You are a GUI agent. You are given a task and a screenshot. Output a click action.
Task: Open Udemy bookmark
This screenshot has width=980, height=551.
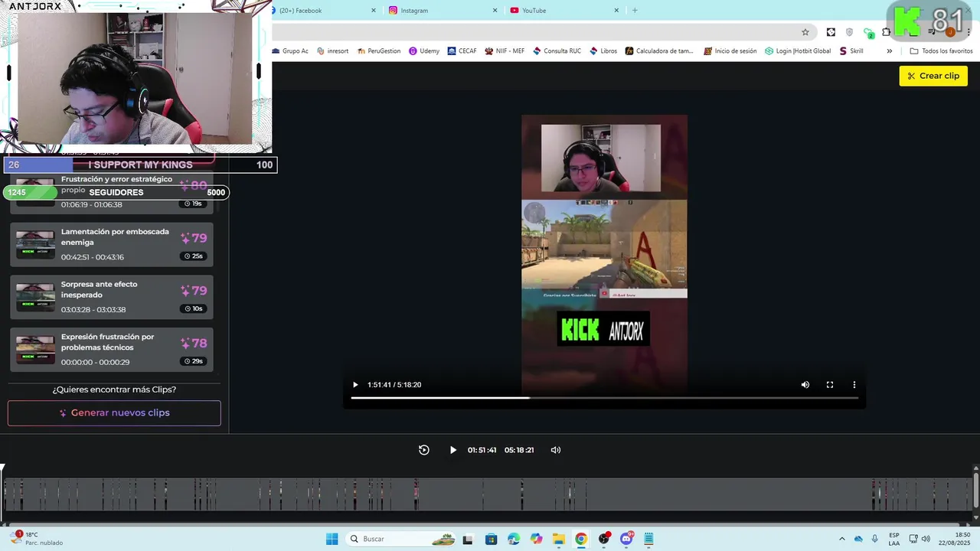[424, 51]
